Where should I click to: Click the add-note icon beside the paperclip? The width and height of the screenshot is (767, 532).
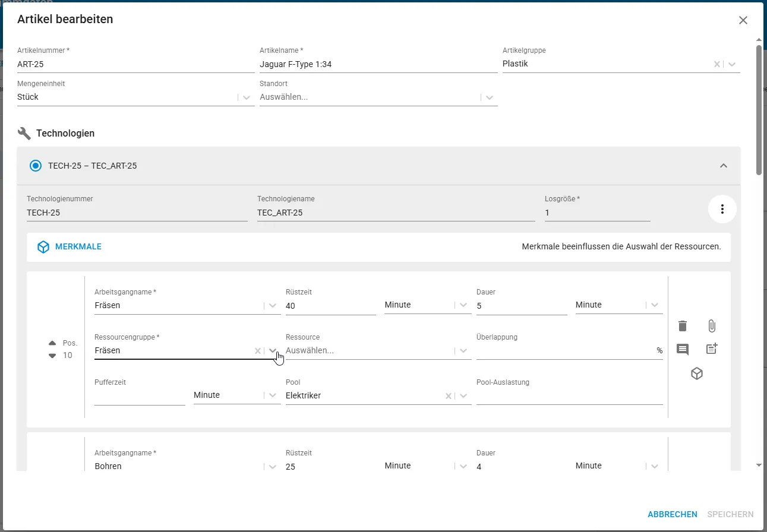[x=712, y=349]
